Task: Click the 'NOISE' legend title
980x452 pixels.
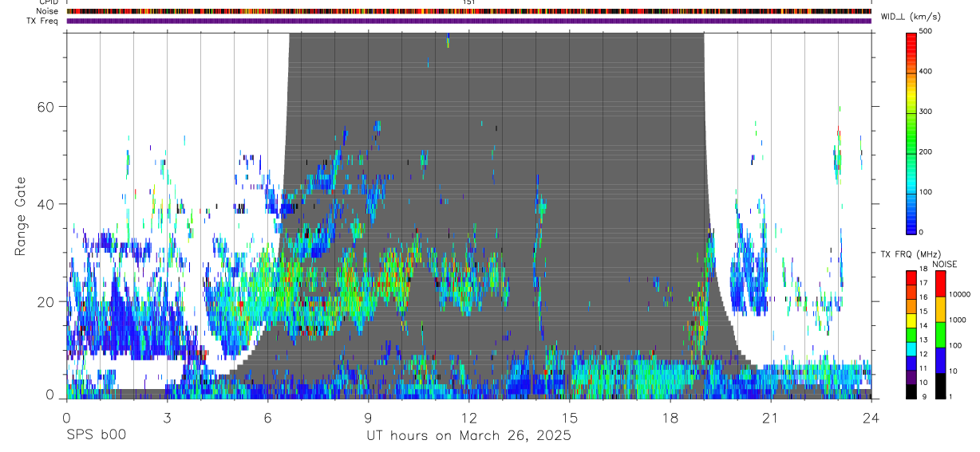Action: (944, 264)
